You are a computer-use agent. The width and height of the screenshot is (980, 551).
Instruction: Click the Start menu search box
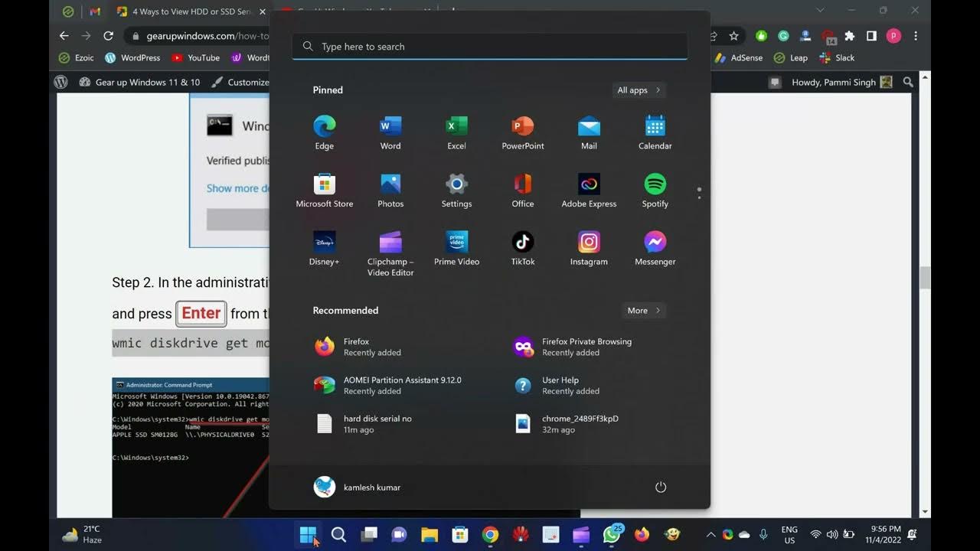point(489,47)
